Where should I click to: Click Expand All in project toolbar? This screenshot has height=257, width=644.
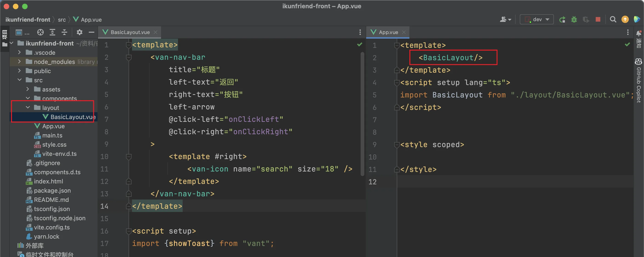tap(52, 32)
